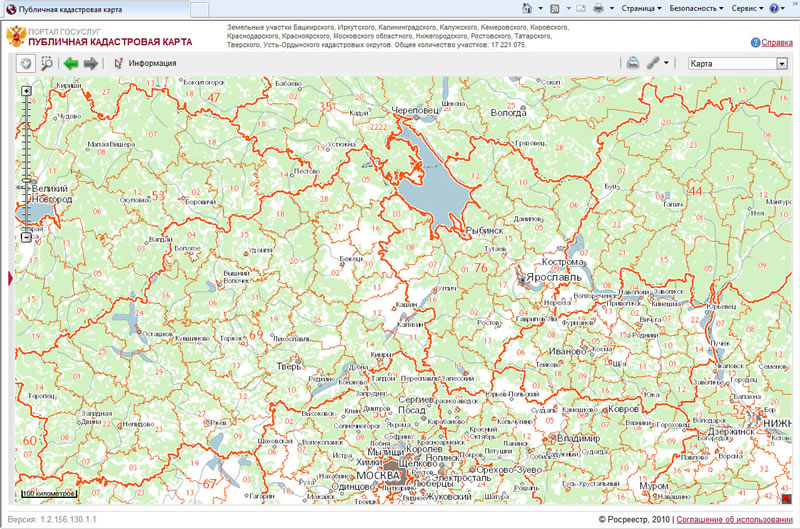Click the Рыбинск label on the map

coord(484,231)
